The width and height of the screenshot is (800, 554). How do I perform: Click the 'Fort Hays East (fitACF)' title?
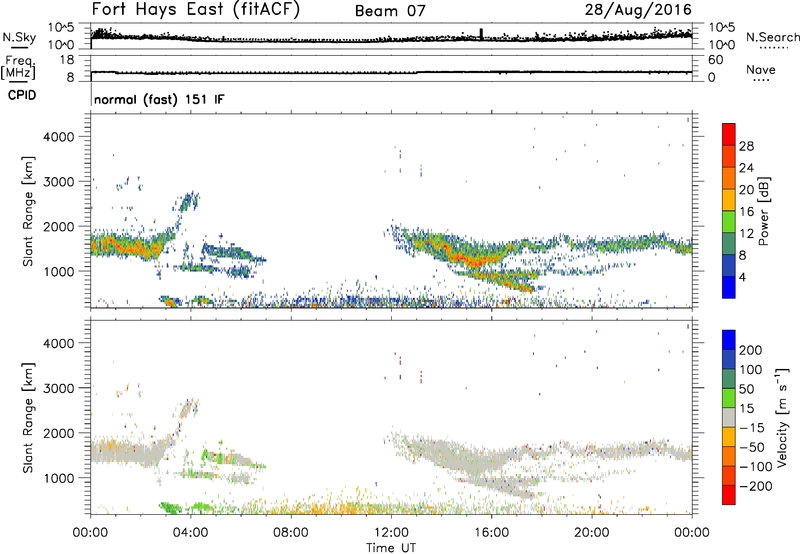(195, 9)
